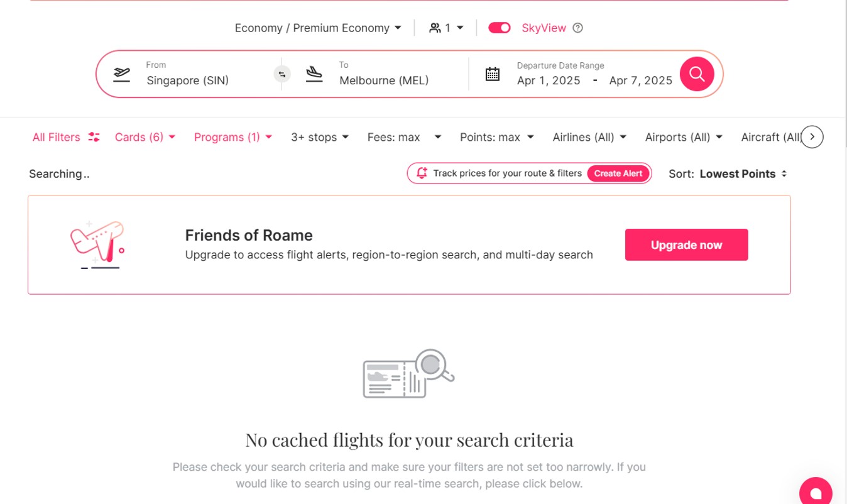Image resolution: width=847 pixels, height=504 pixels.
Task: Expand the Programs (1) filter
Action: [233, 137]
